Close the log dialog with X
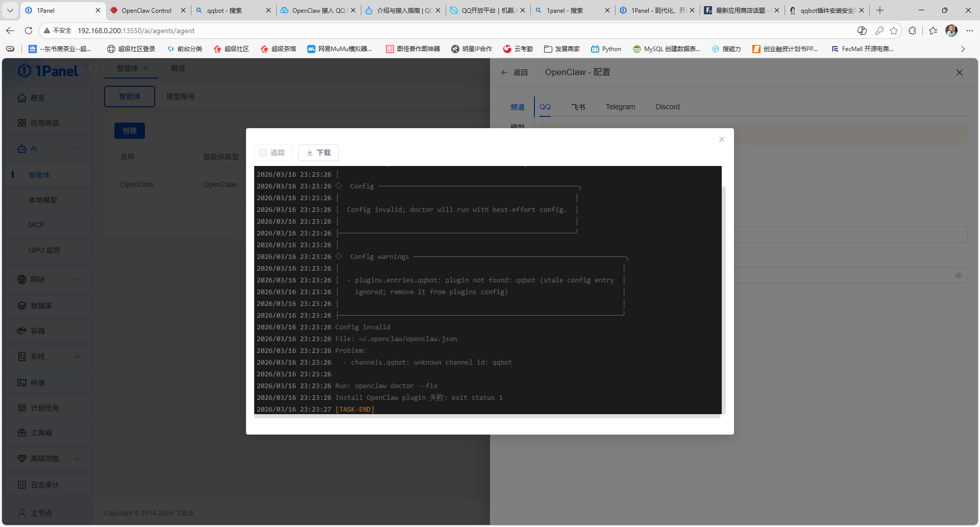This screenshot has width=980, height=527. click(x=721, y=139)
